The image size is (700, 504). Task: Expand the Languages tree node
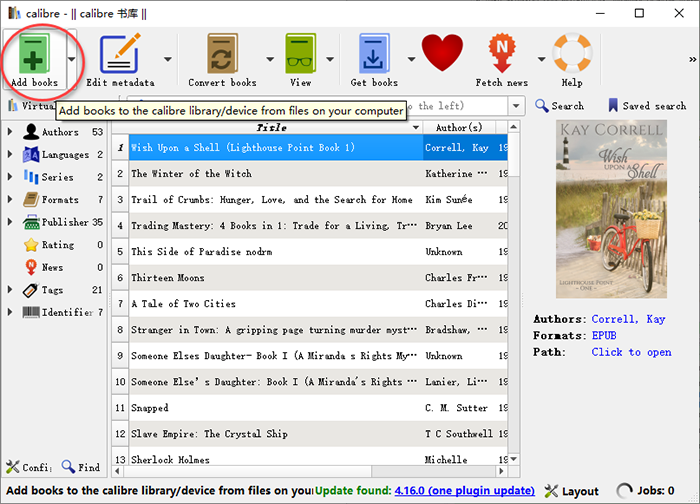pyautogui.click(x=10, y=154)
